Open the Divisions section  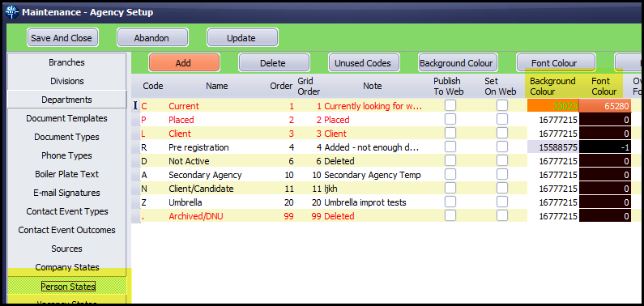(66, 81)
